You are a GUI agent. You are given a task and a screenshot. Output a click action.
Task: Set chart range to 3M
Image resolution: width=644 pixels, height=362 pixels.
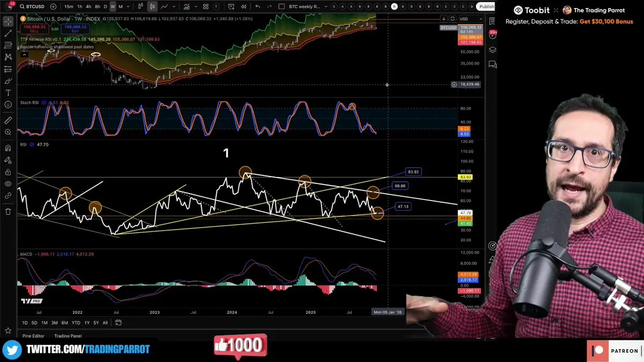pos(54,323)
